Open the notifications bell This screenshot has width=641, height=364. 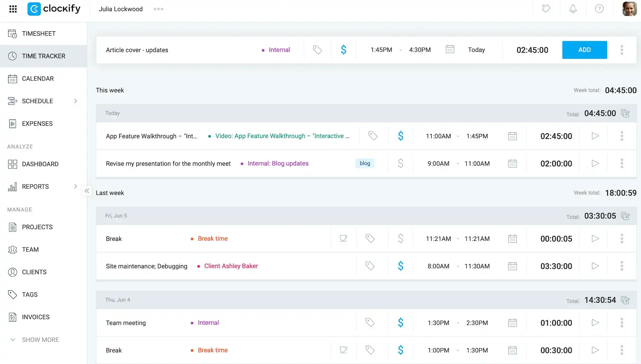573,9
